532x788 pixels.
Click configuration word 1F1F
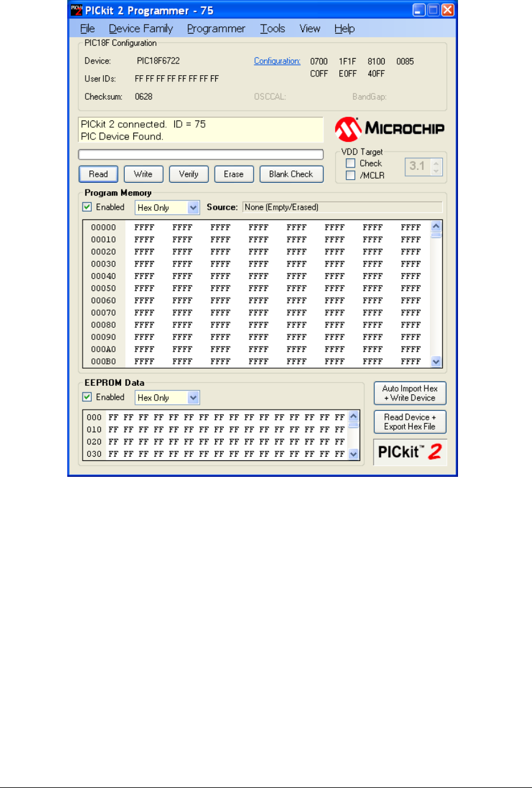(348, 61)
